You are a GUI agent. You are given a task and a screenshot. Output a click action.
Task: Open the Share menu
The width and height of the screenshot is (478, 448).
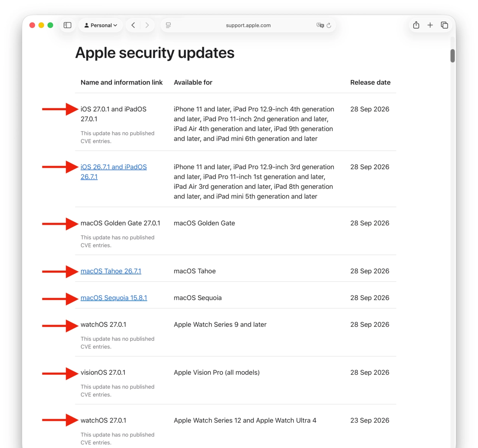(x=416, y=25)
